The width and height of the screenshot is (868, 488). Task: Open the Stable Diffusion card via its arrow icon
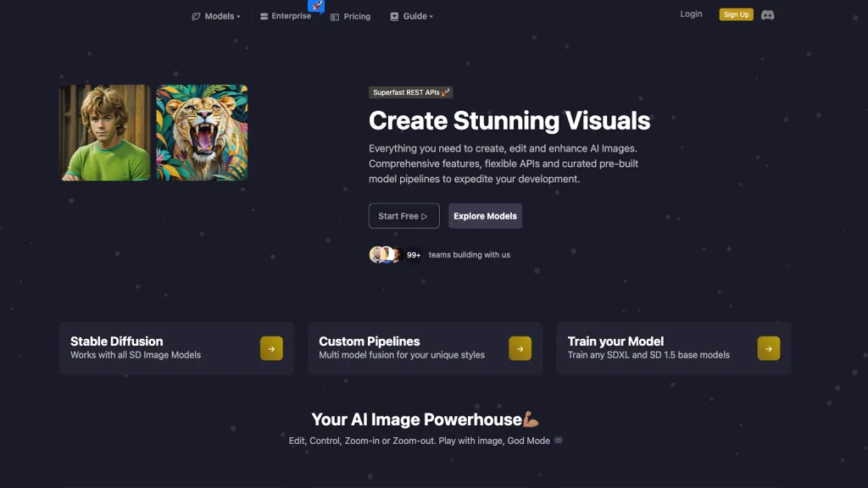pyautogui.click(x=271, y=348)
